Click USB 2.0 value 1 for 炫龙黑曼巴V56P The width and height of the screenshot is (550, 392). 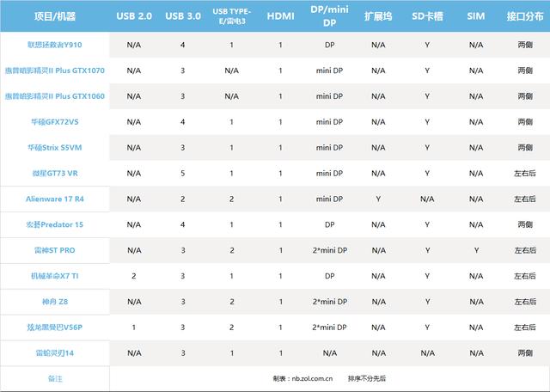click(134, 327)
